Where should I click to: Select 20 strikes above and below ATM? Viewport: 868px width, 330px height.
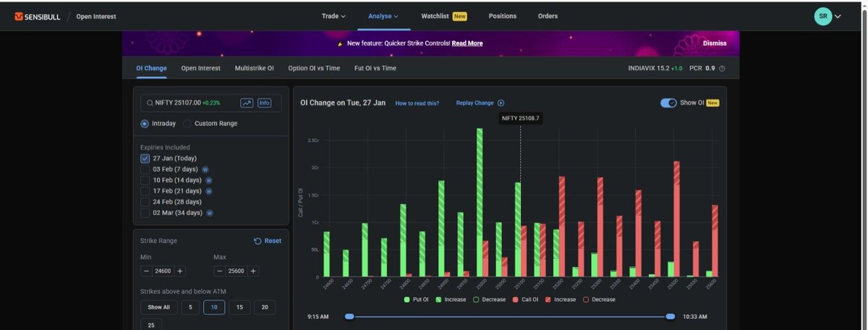265,308
